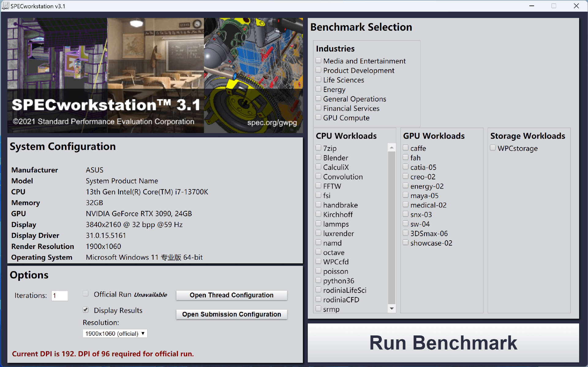588x367 pixels.
Task: Enable the handbrake CPU workload
Action: pos(318,205)
